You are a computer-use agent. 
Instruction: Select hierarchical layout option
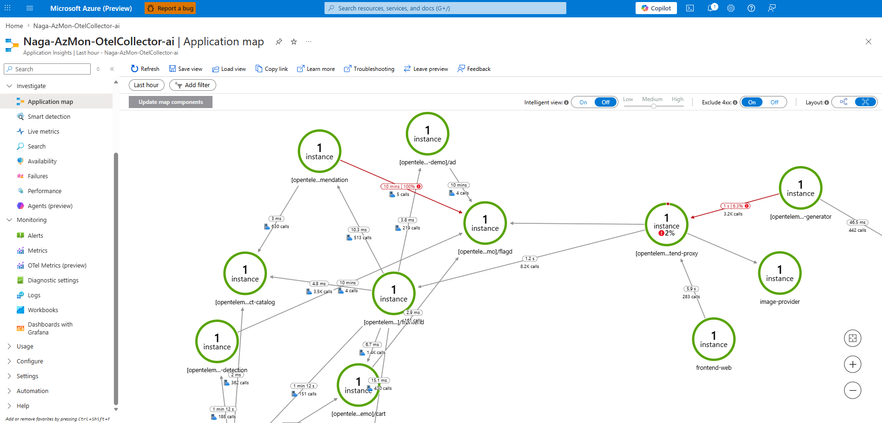[x=843, y=102]
